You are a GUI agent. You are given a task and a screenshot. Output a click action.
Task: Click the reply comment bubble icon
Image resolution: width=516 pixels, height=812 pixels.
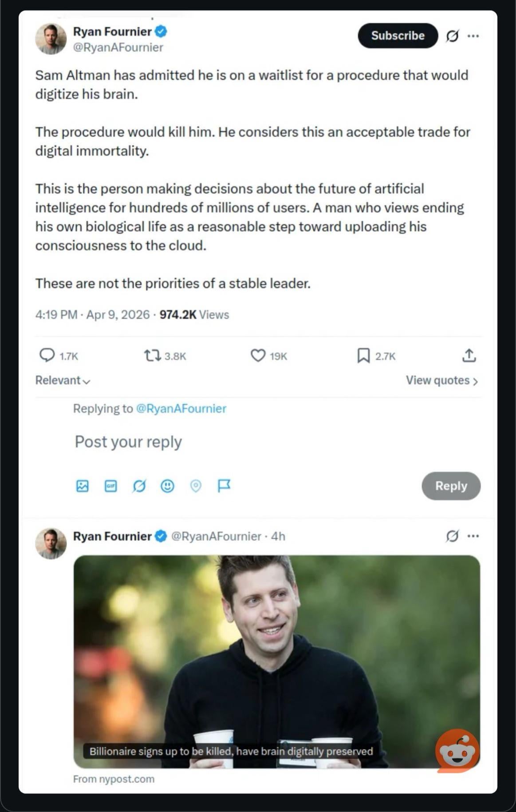pyautogui.click(x=47, y=355)
